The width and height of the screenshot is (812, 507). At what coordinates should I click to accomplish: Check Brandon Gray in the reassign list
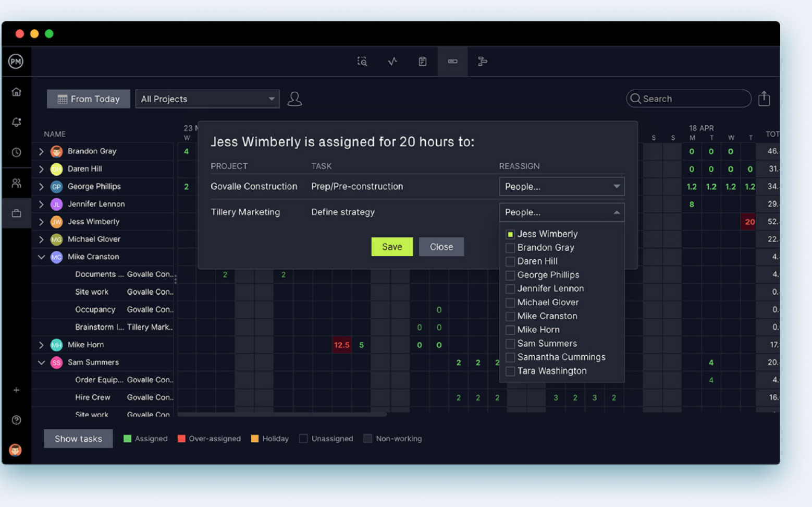click(510, 247)
